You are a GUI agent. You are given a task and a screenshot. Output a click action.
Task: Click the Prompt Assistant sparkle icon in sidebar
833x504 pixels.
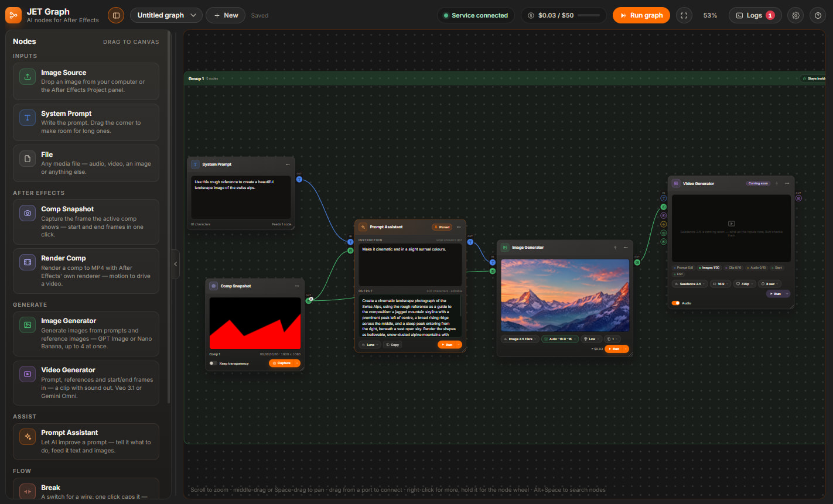coord(28,437)
